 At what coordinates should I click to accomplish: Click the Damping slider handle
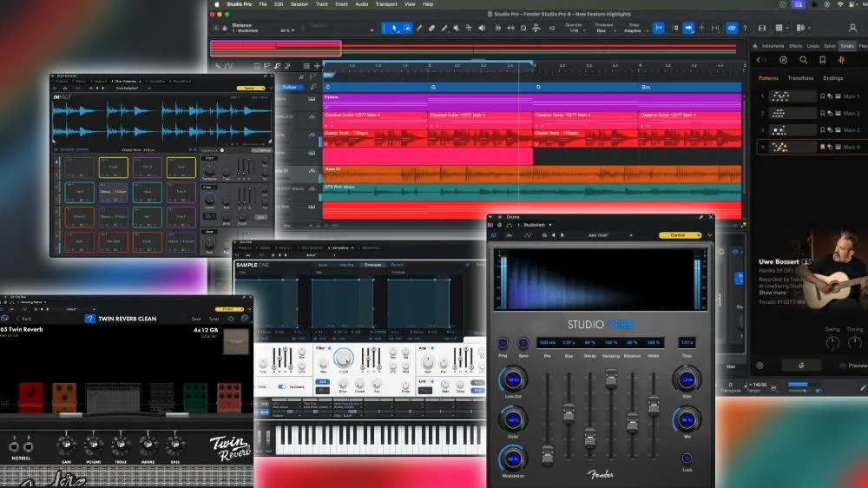click(x=611, y=379)
